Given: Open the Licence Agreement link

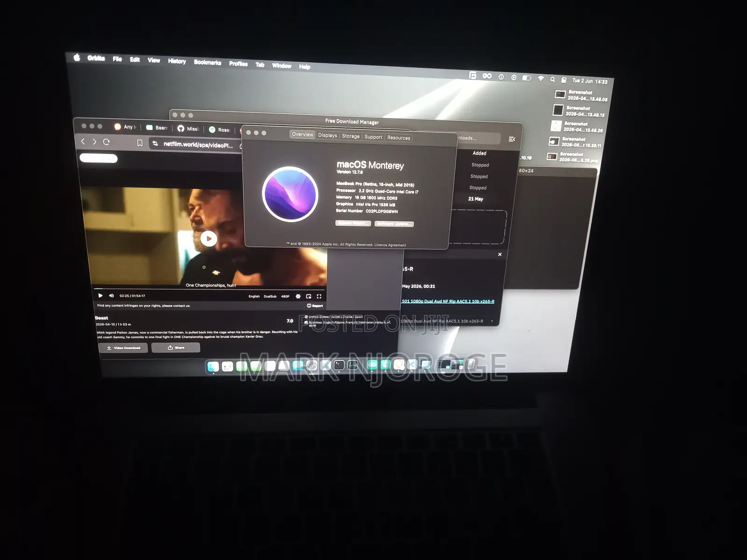Looking at the screenshot, I should (x=390, y=245).
